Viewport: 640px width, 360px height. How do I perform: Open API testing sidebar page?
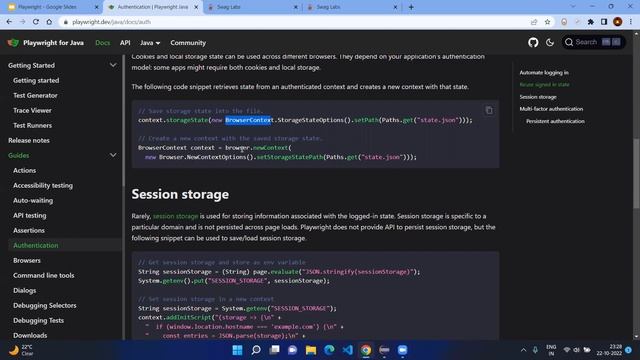[29, 215]
